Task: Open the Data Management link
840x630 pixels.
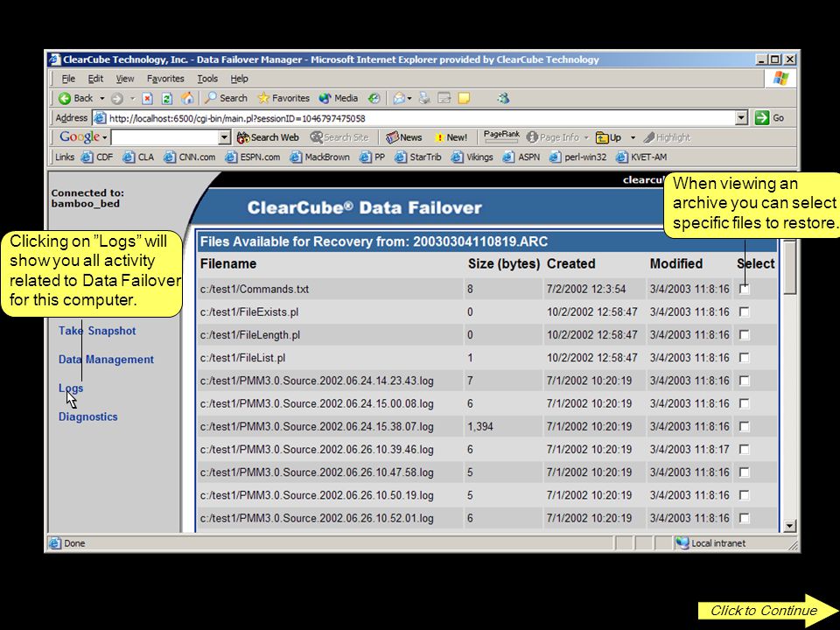Action: coord(106,360)
